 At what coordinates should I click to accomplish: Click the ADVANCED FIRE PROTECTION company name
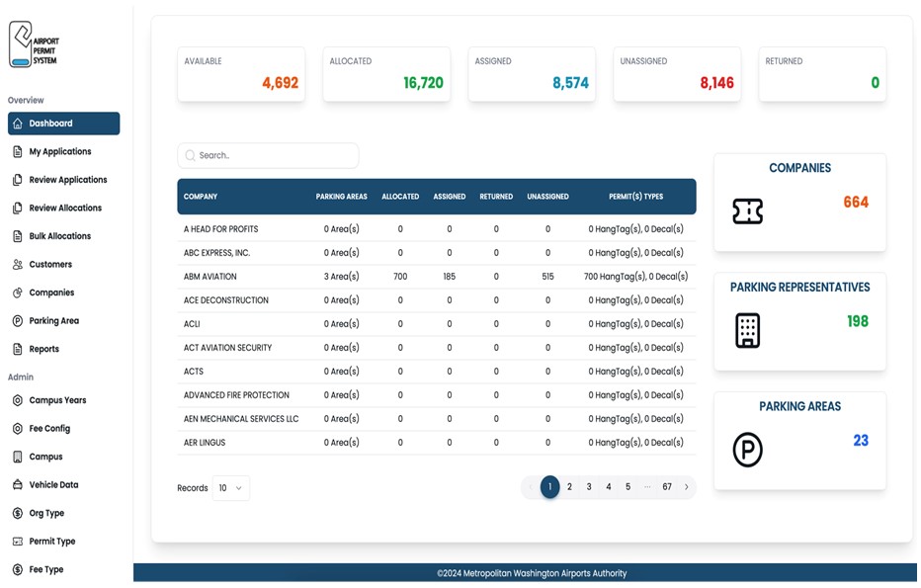coord(236,395)
